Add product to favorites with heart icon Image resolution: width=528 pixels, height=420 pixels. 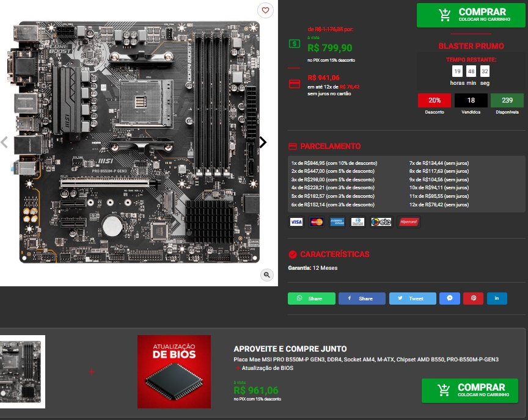265,10
